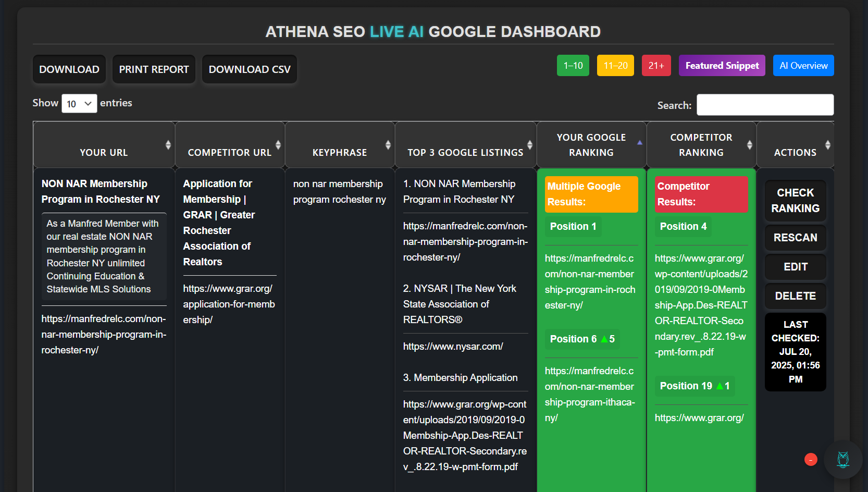Screen dimensions: 868x492
Task: Click the 3. Membership Application listing title
Action: click(x=461, y=378)
